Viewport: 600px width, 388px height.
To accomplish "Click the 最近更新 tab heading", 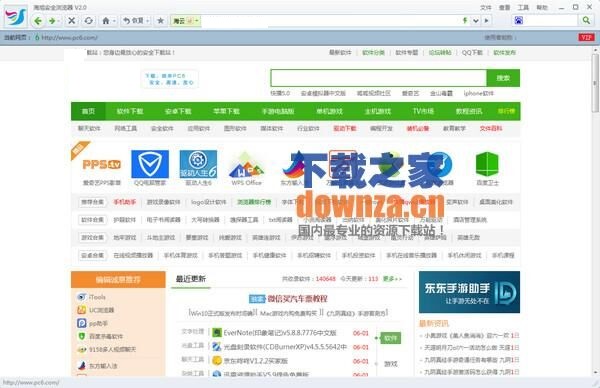I will coord(191,279).
